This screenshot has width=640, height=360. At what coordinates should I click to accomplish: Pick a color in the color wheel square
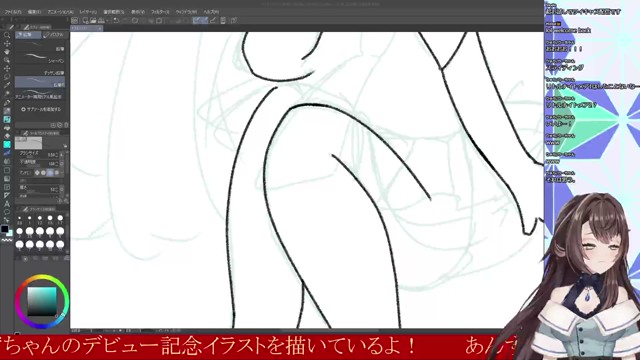42,301
